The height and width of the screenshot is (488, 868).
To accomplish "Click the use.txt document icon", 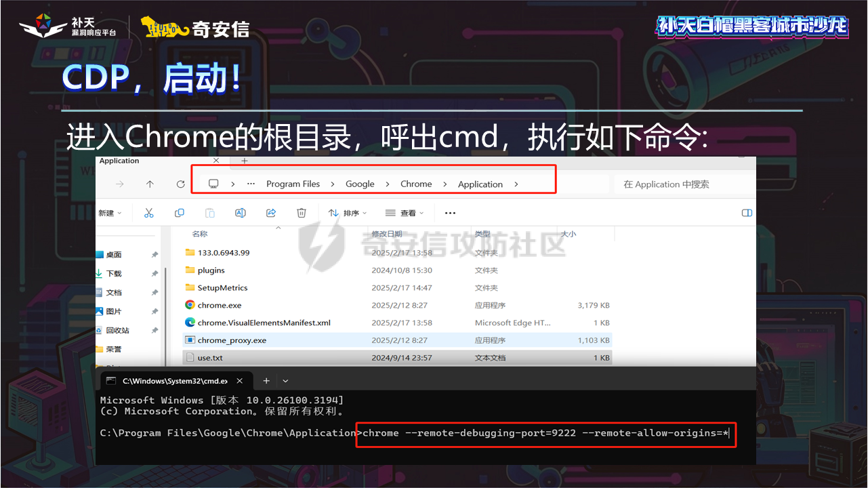I will tap(190, 357).
